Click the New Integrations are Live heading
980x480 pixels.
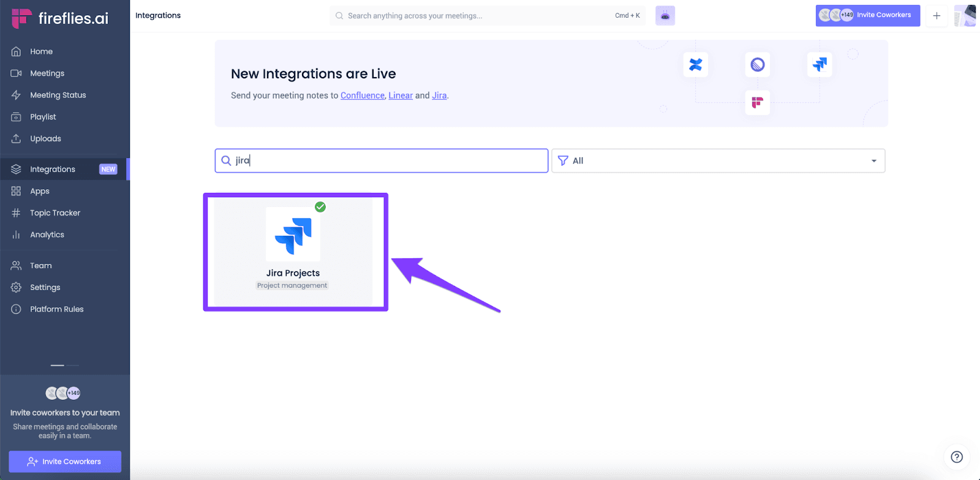point(314,74)
